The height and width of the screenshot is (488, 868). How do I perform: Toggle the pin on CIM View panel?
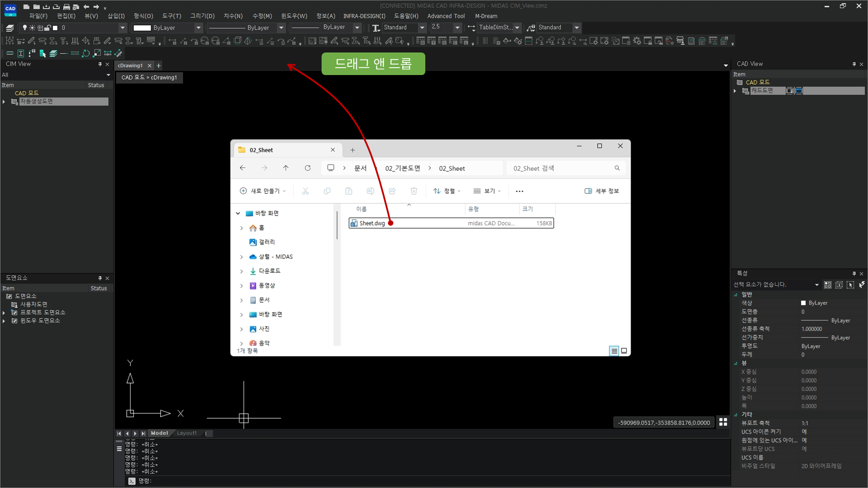tap(100, 64)
